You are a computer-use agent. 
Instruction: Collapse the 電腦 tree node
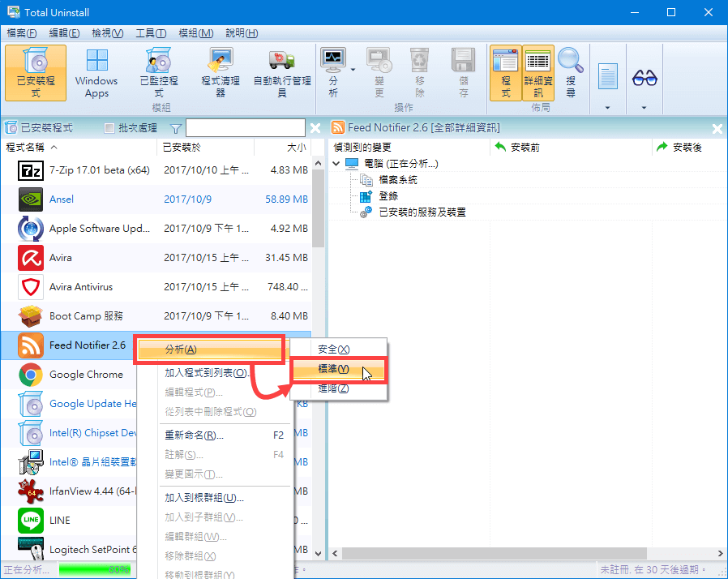[x=337, y=164]
